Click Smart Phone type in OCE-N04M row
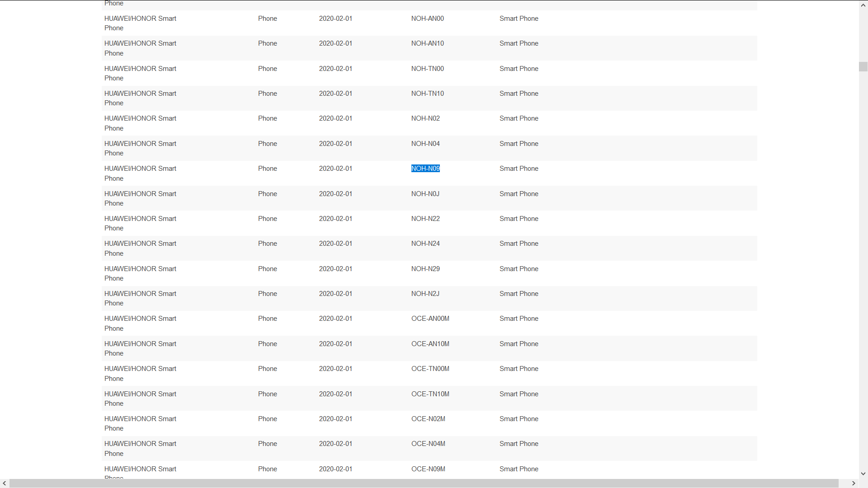Viewport: 868px width, 488px height. point(519,444)
